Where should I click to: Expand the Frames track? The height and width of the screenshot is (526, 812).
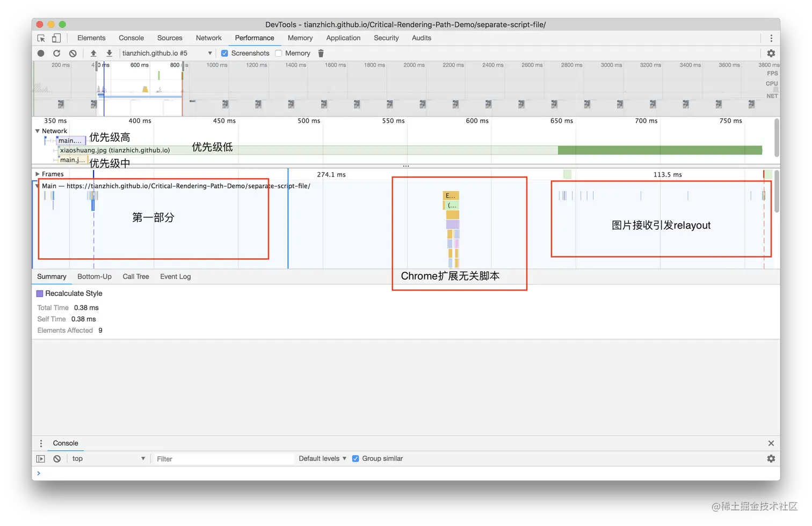38,174
